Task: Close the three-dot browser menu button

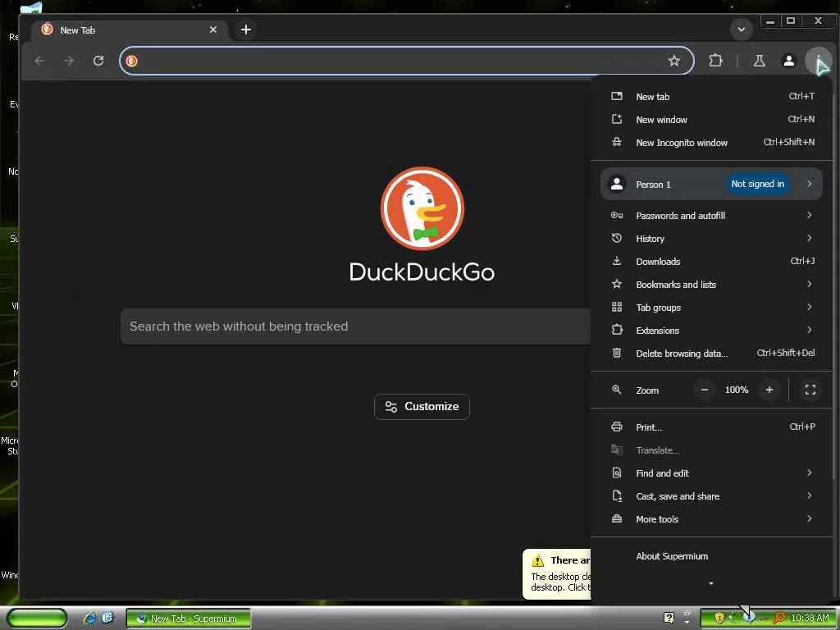Action: pos(818,61)
